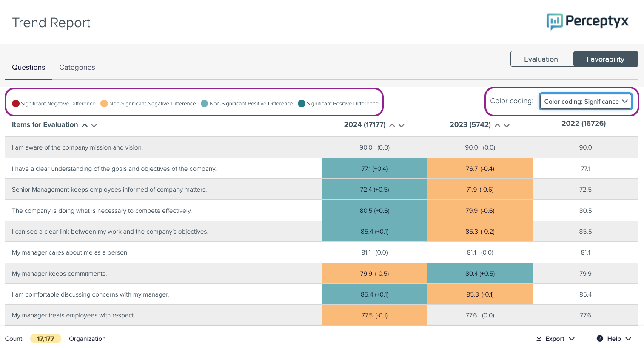
Task: Sort 2024 column descending arrow
Action: [x=401, y=125]
